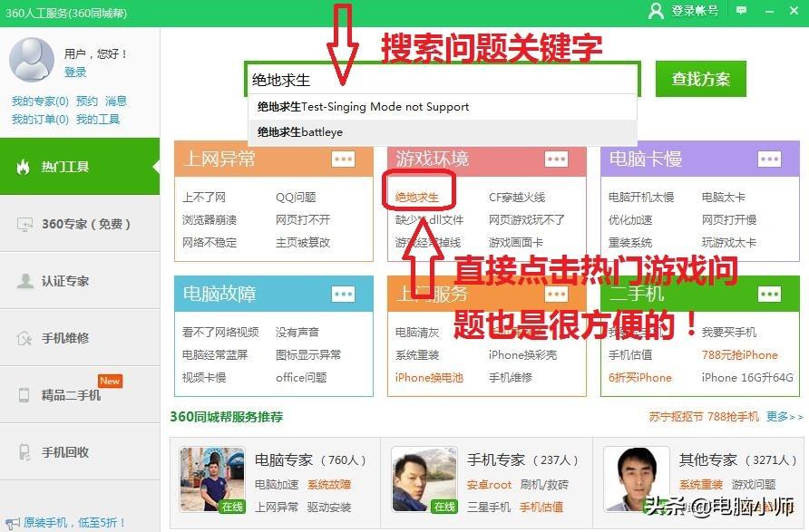The width and height of the screenshot is (809, 532).
Task: Click the megaphone icon at bottom left
Action: click(x=13, y=523)
